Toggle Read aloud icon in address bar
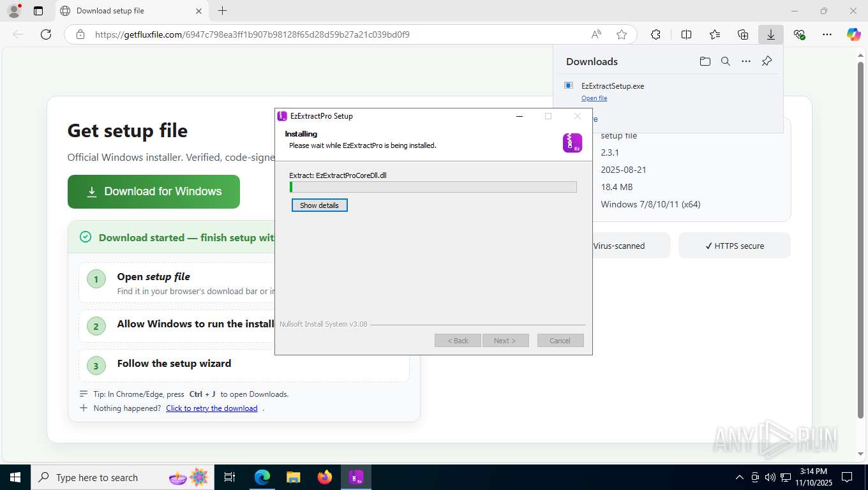The width and height of the screenshot is (868, 490). (x=596, y=34)
